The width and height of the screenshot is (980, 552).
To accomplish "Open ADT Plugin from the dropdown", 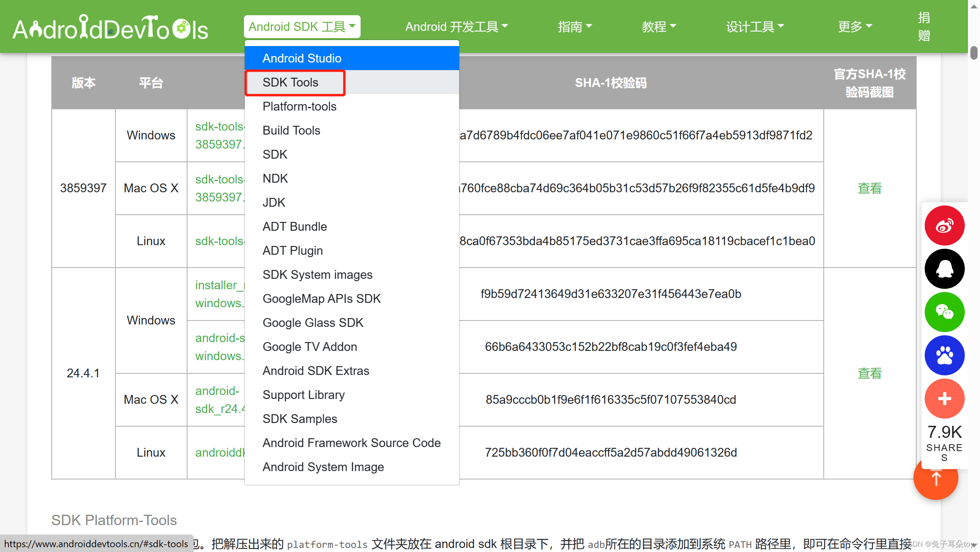I will (x=352, y=250).
